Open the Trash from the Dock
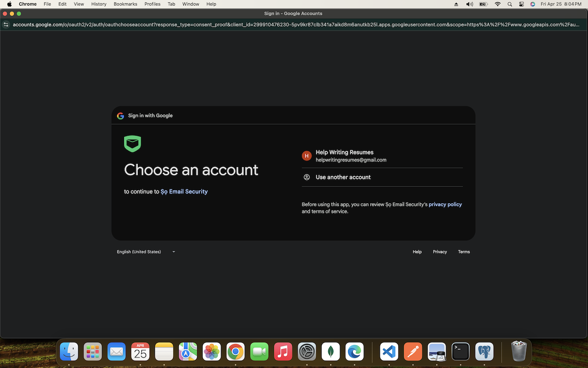The height and width of the screenshot is (368, 588). (x=519, y=351)
